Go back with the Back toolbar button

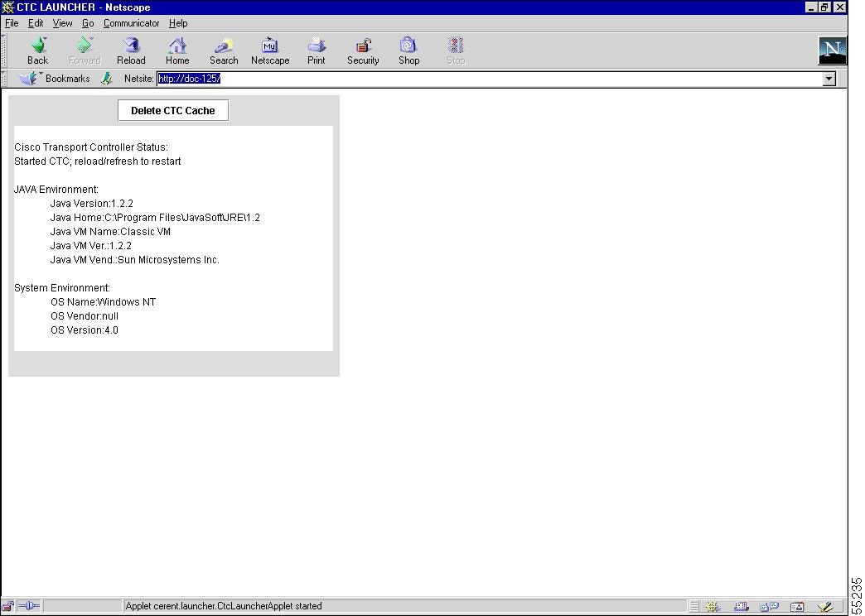click(x=37, y=51)
